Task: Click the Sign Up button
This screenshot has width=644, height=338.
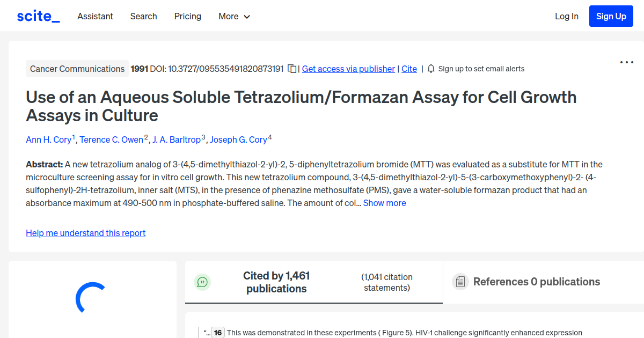Action: 611,16
